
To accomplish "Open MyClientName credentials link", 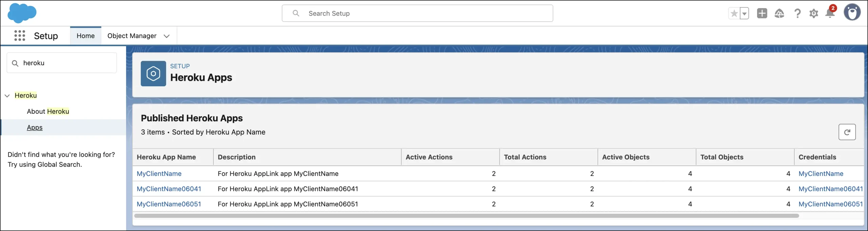I will 821,174.
